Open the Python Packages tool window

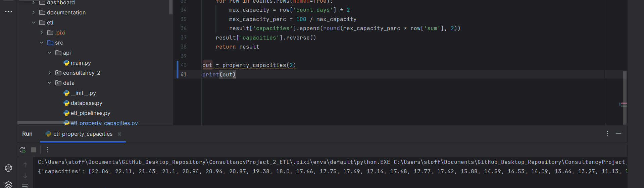pos(8,184)
